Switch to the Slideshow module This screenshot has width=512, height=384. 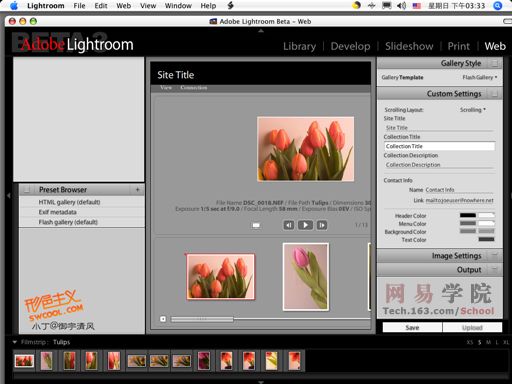(409, 46)
